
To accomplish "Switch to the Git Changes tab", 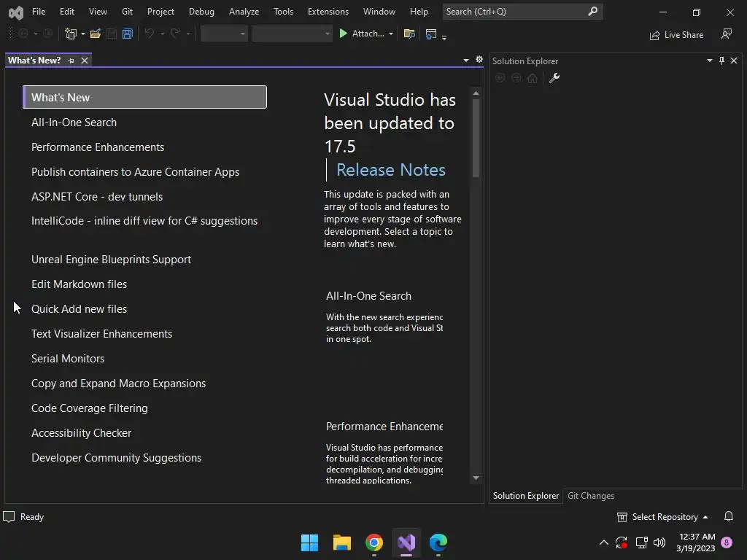I will click(591, 496).
